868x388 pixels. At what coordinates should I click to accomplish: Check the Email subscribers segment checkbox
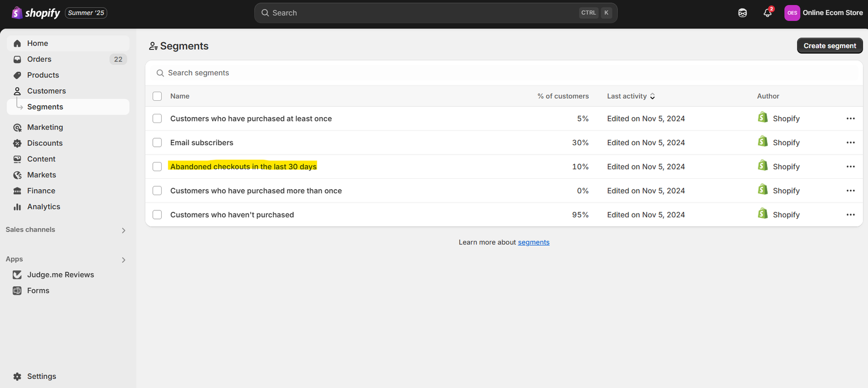click(157, 143)
